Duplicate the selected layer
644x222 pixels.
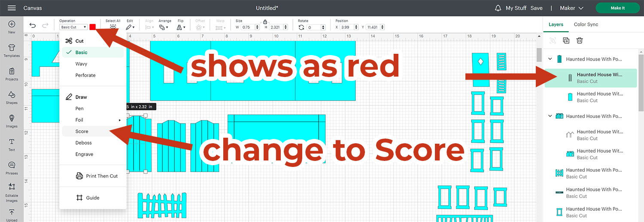[x=566, y=40]
